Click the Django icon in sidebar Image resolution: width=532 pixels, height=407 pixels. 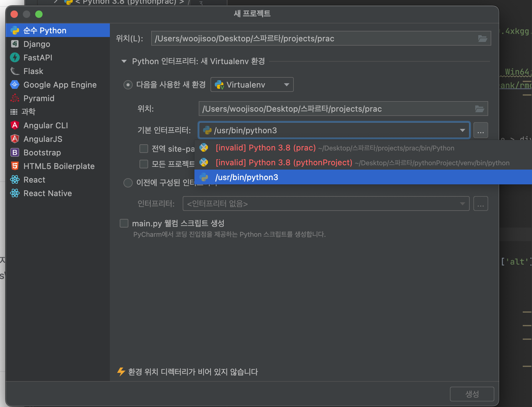click(x=15, y=44)
